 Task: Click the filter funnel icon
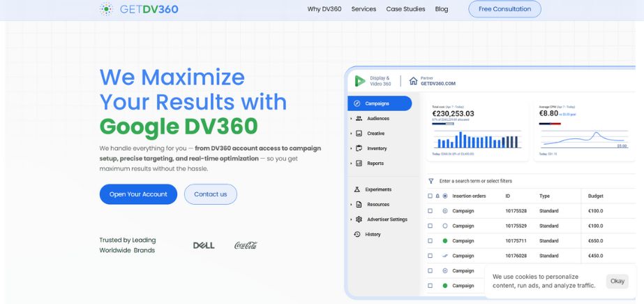tap(431, 181)
